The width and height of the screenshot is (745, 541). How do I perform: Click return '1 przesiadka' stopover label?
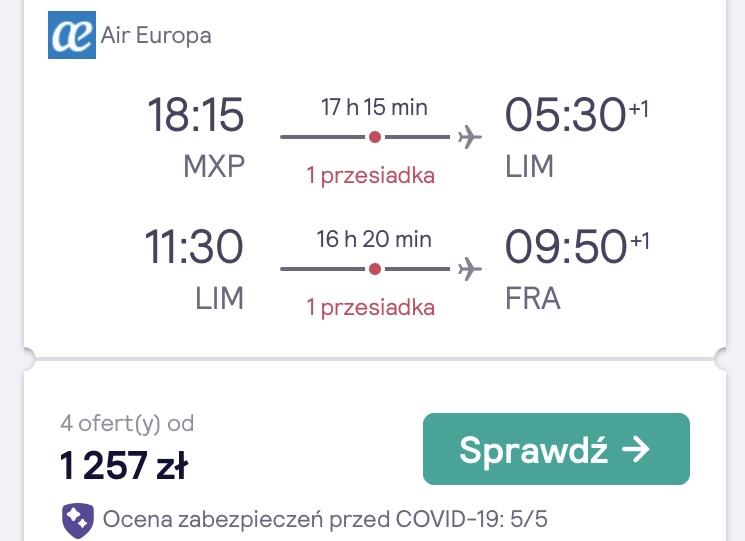coord(371,307)
